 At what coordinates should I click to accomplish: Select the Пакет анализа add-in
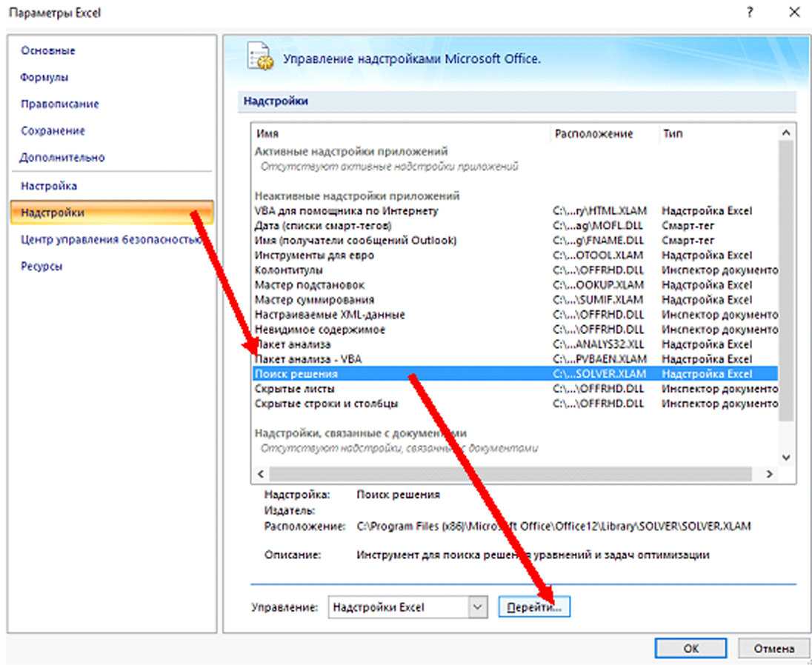click(x=515, y=344)
